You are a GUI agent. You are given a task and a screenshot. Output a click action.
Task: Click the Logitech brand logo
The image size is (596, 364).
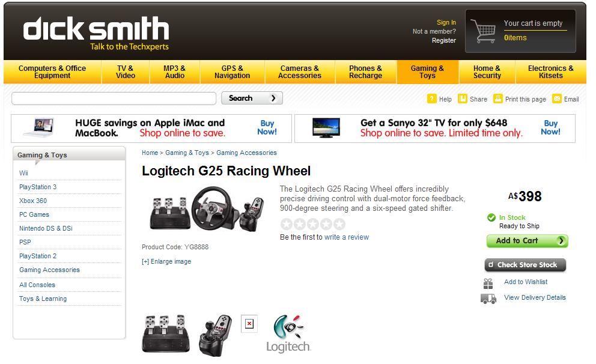288,333
